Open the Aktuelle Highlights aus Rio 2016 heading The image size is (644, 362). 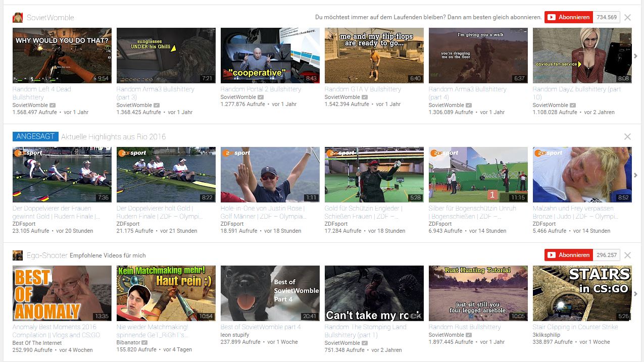pos(114,137)
